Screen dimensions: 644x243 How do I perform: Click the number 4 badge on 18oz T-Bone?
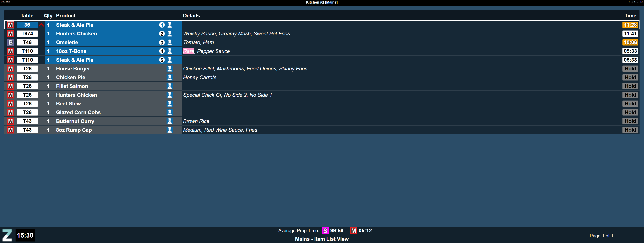click(162, 51)
